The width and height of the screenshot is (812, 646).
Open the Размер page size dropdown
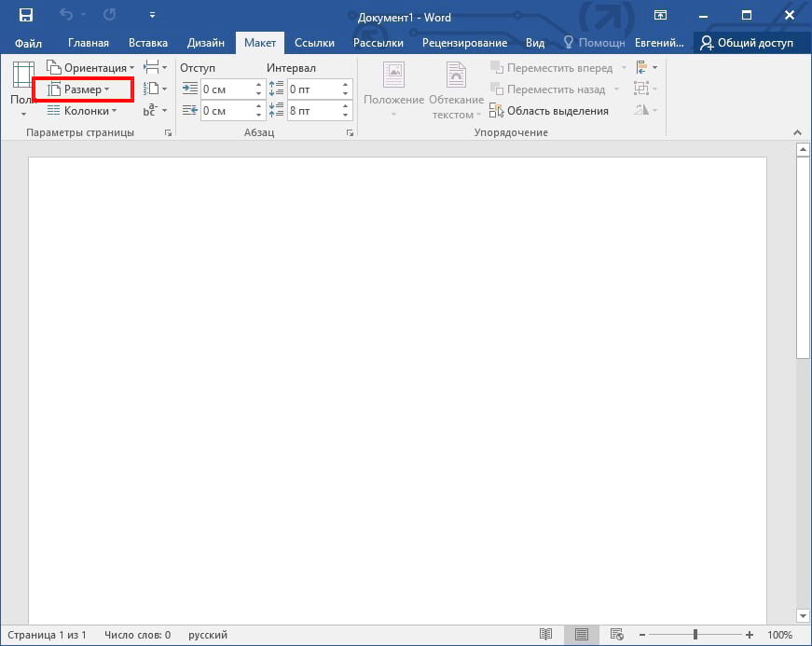(78, 89)
